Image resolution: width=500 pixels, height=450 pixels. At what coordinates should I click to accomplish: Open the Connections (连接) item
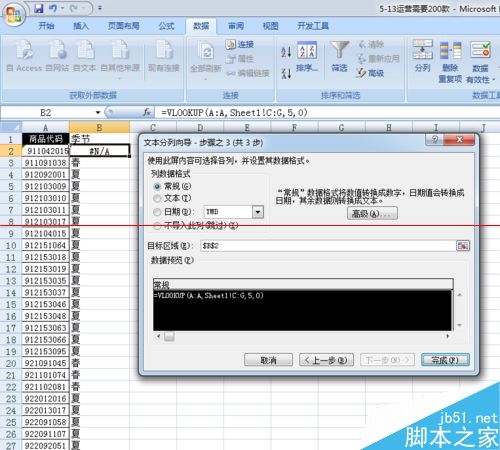[240, 44]
